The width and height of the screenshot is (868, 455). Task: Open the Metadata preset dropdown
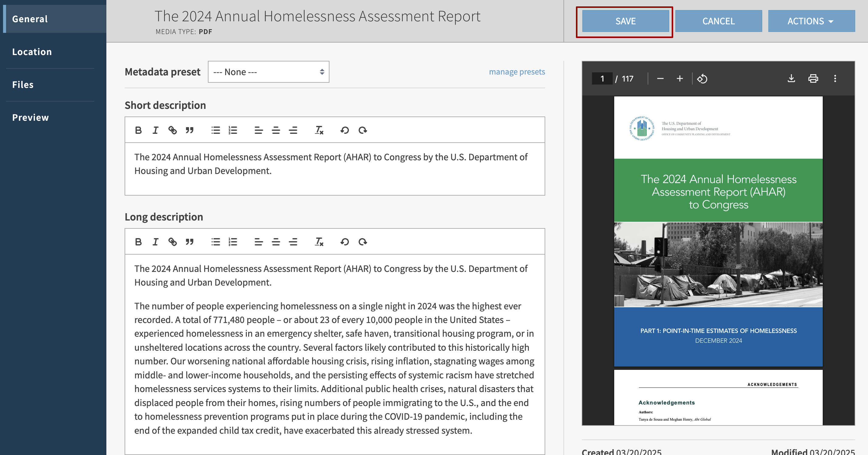268,72
